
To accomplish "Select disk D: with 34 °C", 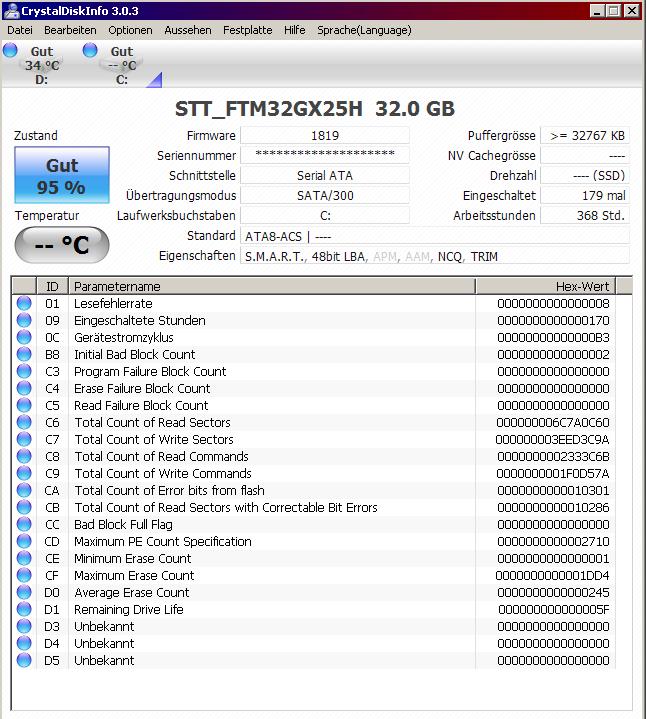I will 42,65.
